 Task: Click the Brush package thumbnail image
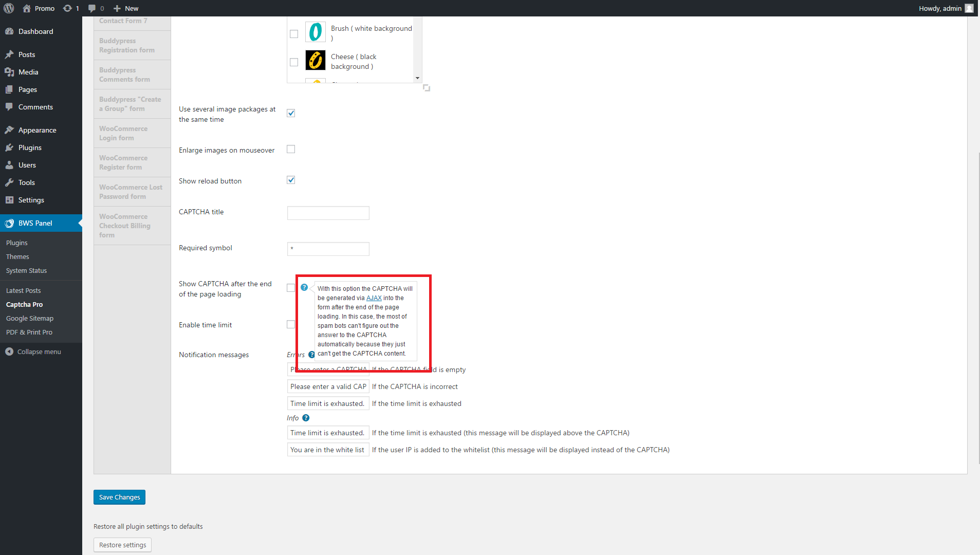[x=316, y=32]
